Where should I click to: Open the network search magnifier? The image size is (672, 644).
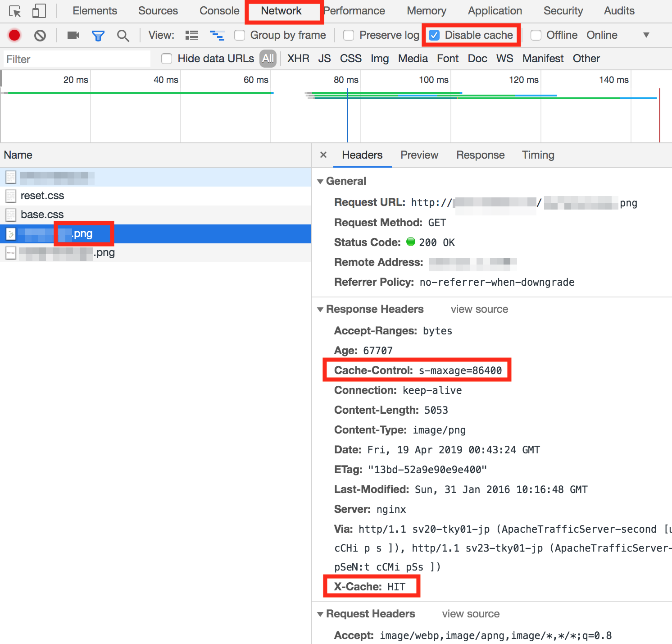[x=123, y=36]
